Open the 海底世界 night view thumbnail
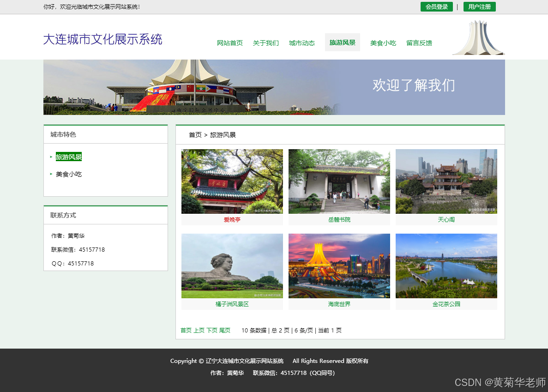The height and width of the screenshot is (392, 548). [339, 266]
